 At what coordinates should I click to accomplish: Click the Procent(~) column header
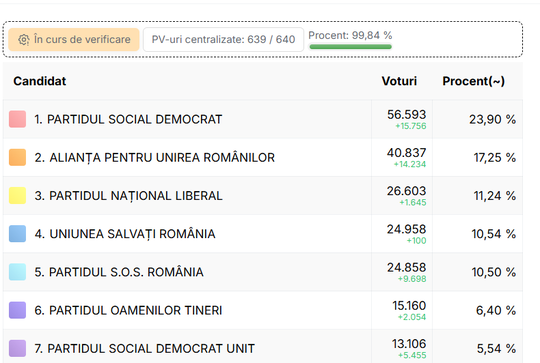pos(474,81)
